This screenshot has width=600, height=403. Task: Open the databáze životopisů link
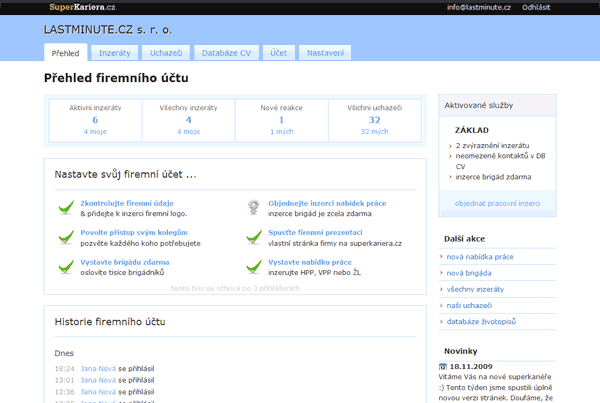[481, 321]
